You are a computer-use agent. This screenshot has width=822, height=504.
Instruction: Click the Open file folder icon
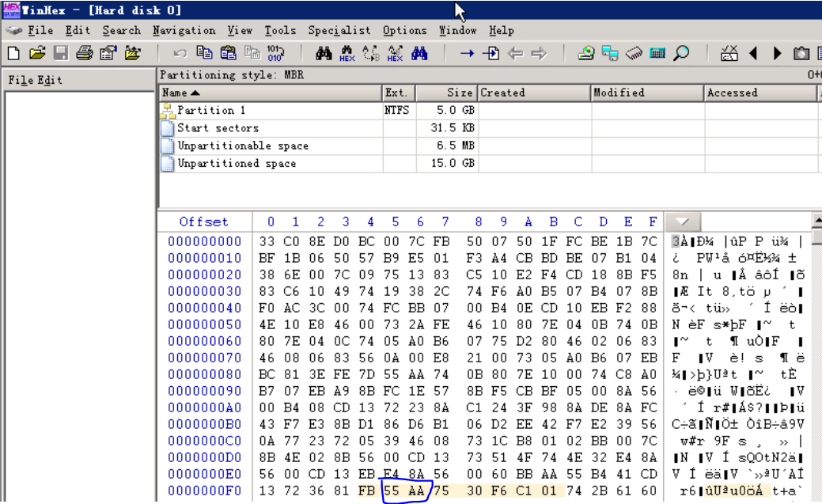(37, 53)
